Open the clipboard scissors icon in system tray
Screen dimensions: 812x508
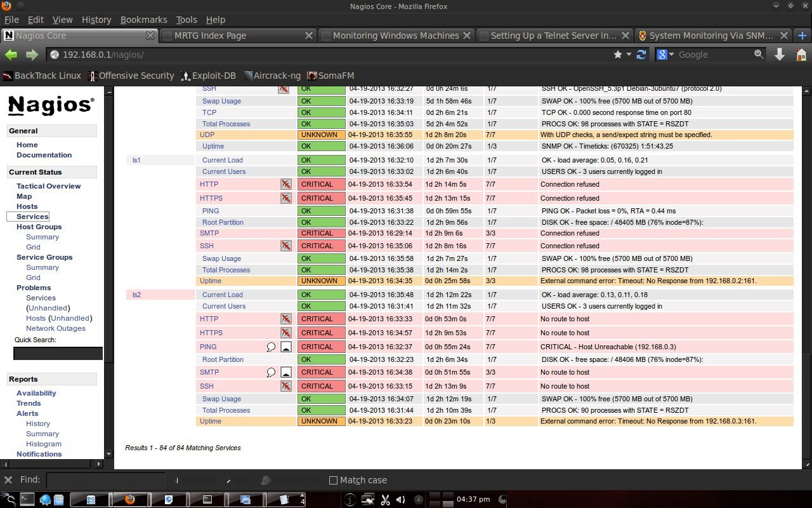[x=384, y=500]
